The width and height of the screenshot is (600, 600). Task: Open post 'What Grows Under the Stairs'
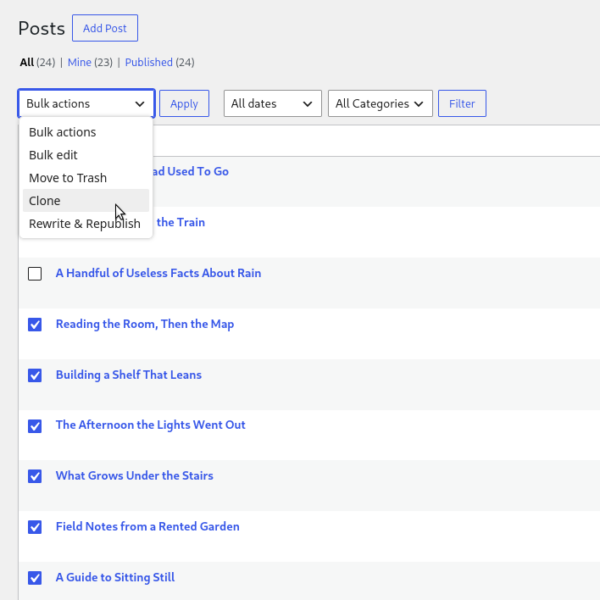(134, 475)
